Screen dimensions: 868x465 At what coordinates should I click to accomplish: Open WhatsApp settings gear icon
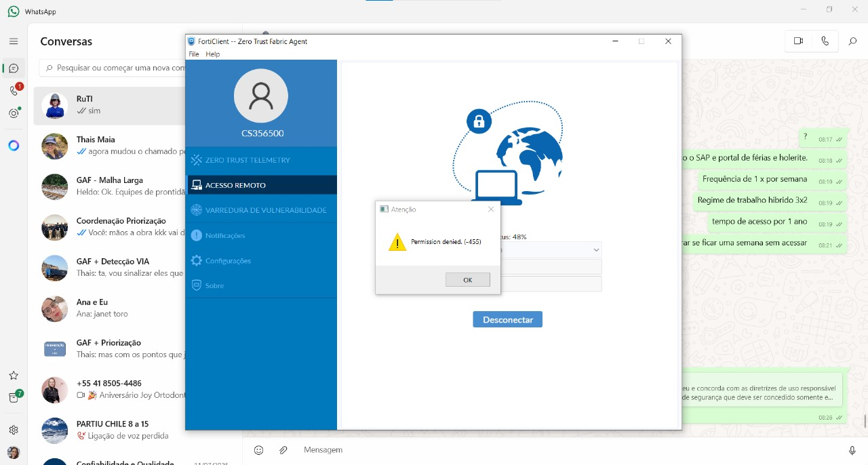(x=14, y=430)
